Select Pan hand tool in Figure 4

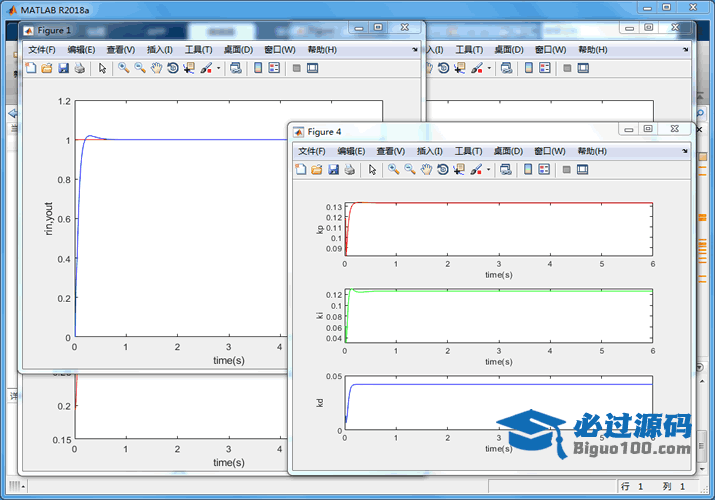pyautogui.click(x=426, y=170)
